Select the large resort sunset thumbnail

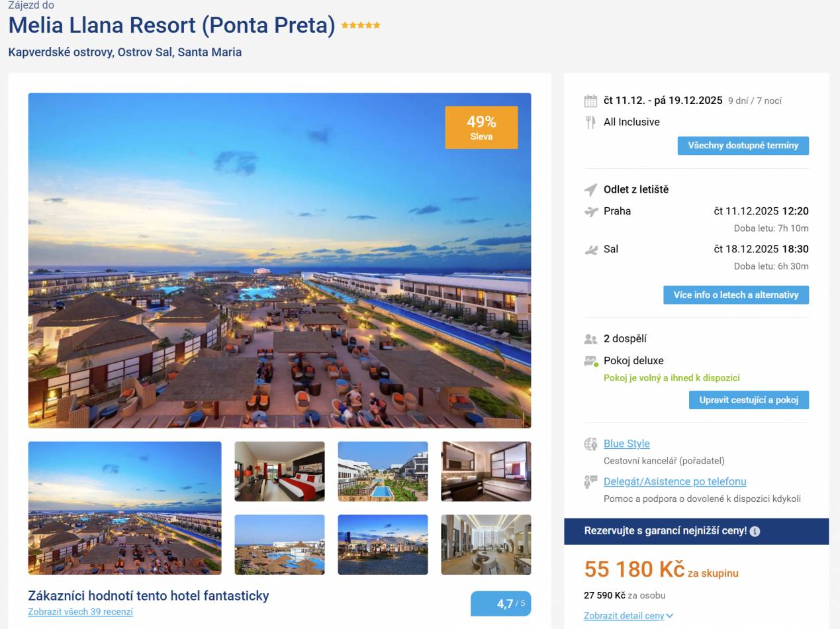click(x=124, y=508)
